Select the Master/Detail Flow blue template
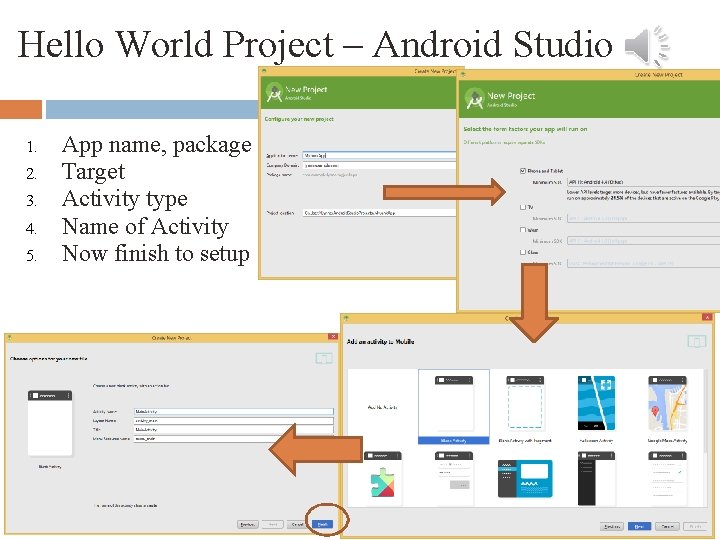This screenshot has height=540, width=720. 525,479
